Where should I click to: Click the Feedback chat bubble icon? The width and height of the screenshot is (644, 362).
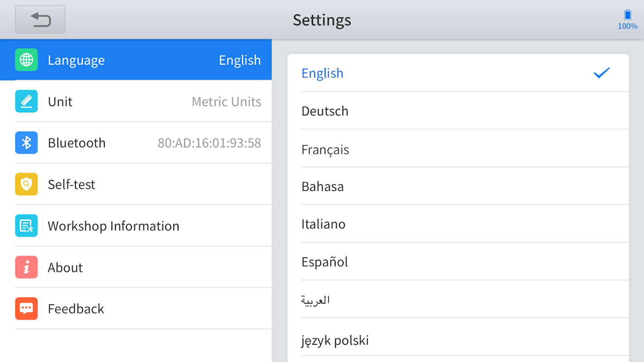tap(26, 309)
